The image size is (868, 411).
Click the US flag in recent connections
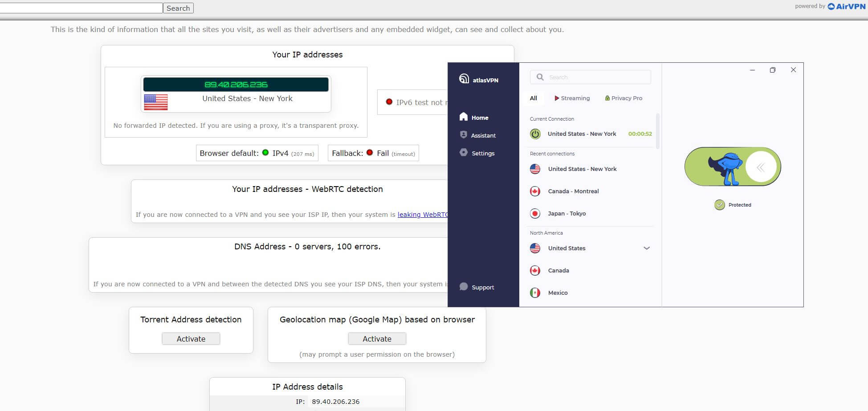coord(535,169)
